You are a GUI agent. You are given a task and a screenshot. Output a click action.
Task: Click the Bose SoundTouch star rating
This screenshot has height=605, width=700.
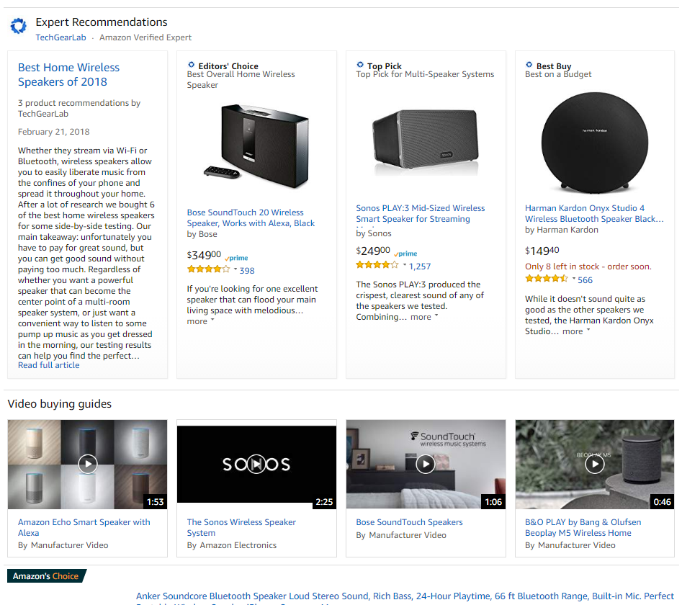pyautogui.click(x=207, y=270)
